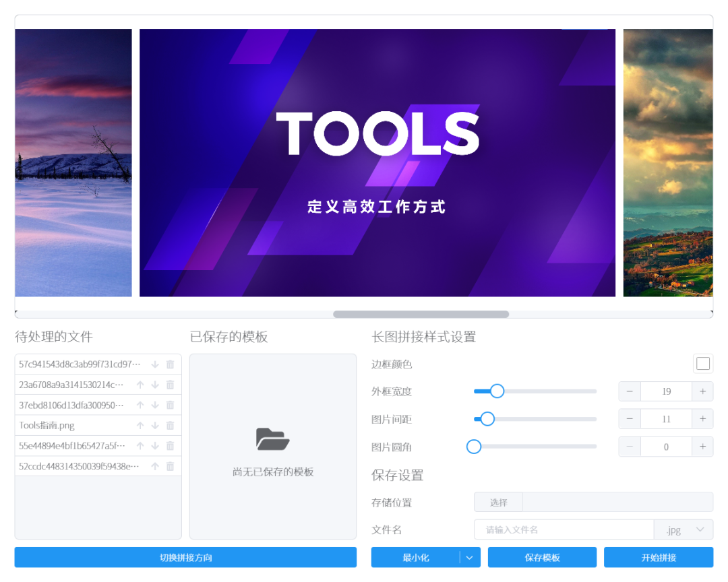Increase 外框宽度 with plus button
Viewport: 728px width, 582px height.
click(702, 392)
